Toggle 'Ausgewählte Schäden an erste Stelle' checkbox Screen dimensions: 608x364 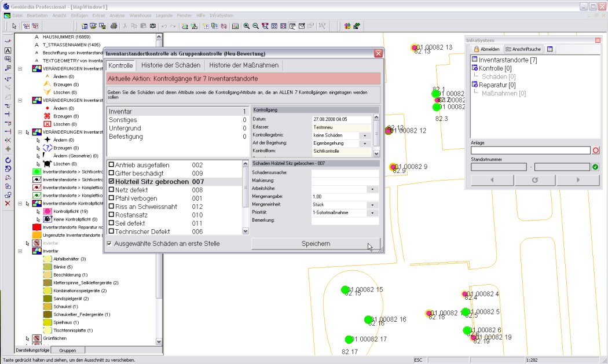pyautogui.click(x=109, y=244)
